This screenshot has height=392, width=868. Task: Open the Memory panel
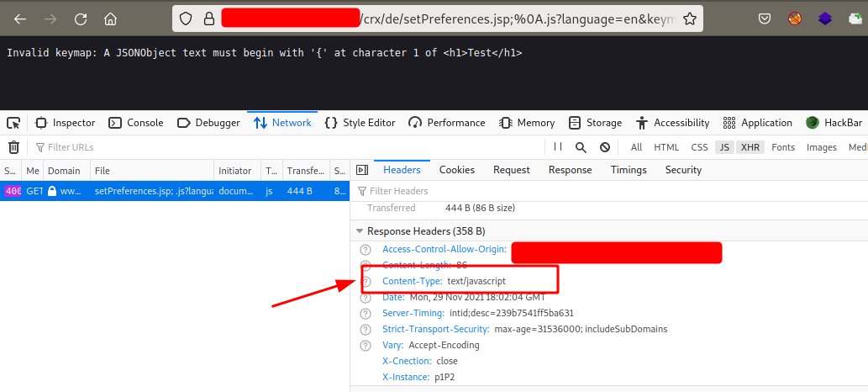(x=527, y=123)
